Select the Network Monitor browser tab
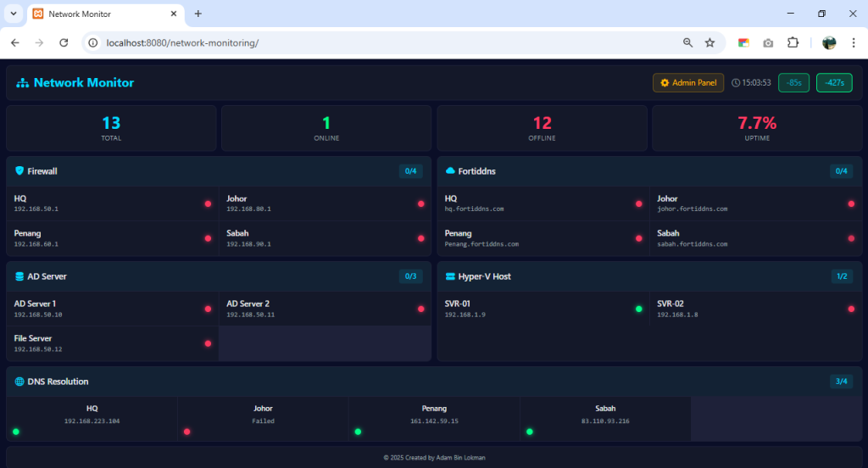 pyautogui.click(x=102, y=14)
